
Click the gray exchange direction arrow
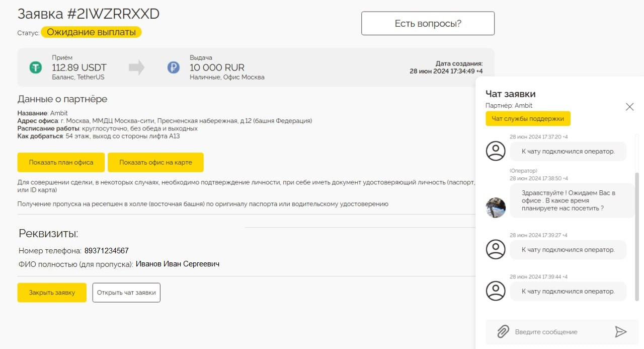pyautogui.click(x=136, y=67)
